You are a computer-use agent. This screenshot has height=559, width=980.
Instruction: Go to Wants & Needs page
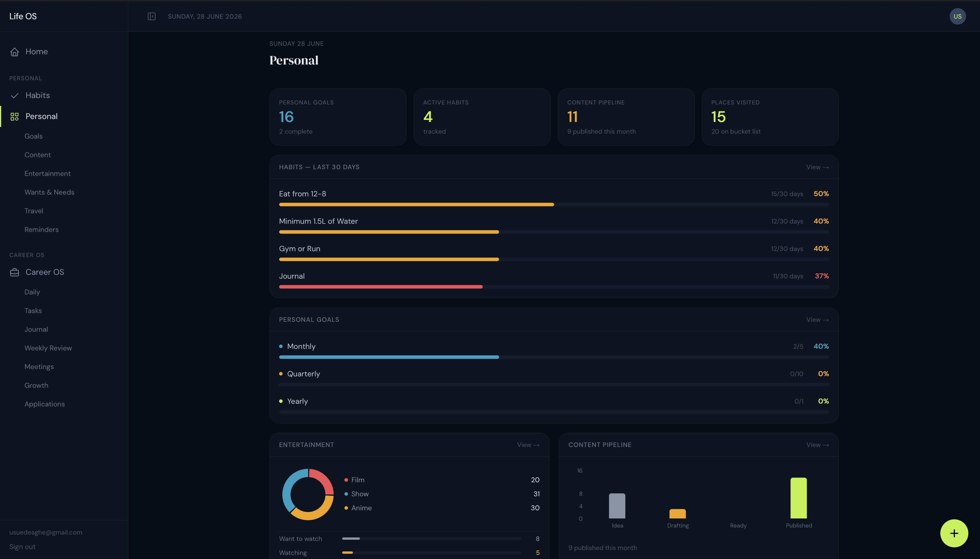coord(49,192)
